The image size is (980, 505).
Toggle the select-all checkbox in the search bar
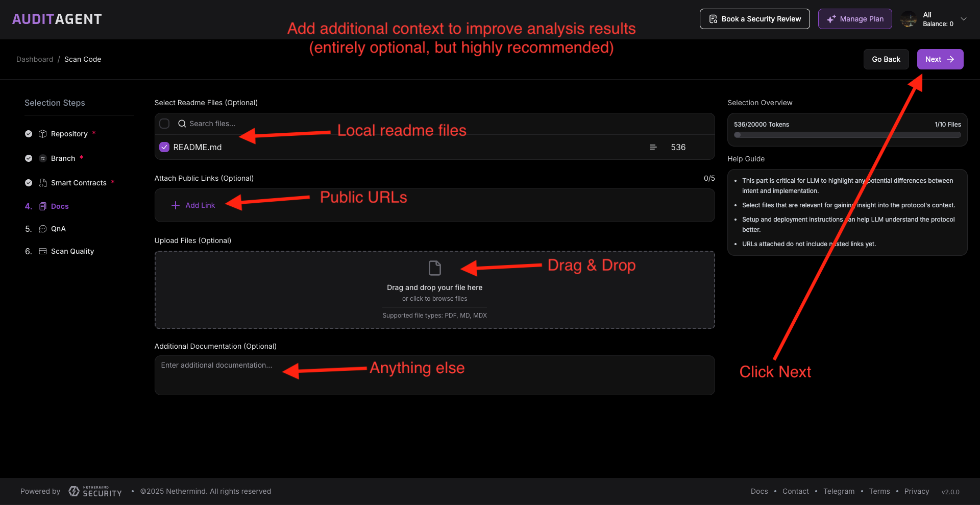tap(164, 124)
